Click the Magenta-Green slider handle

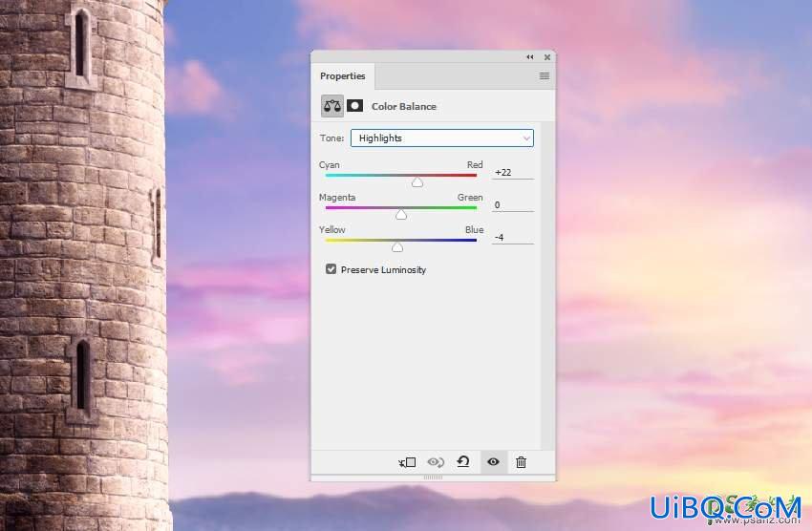(x=401, y=215)
